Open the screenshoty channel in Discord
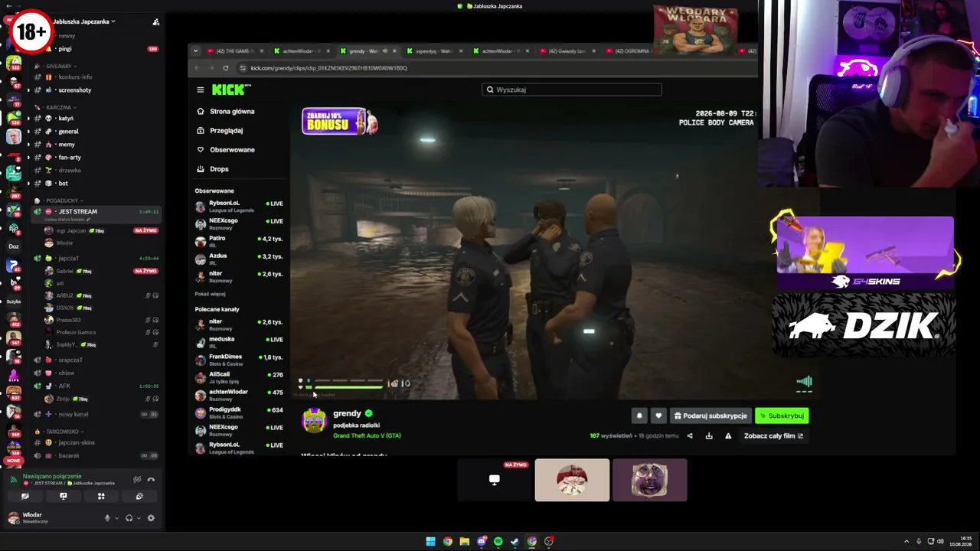Screen dimensions: 980x551 tap(74, 90)
